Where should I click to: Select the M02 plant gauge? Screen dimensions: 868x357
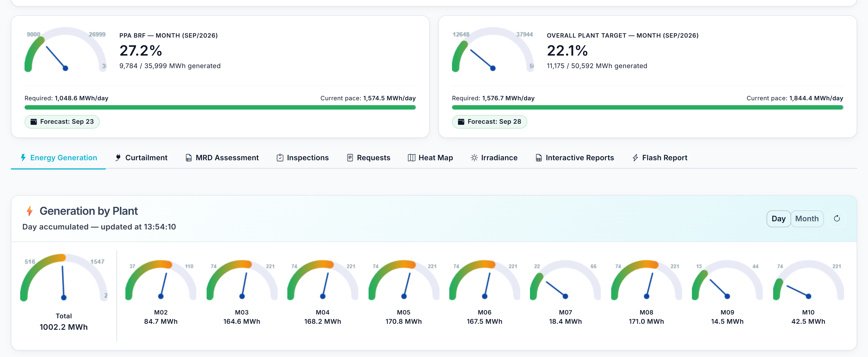[161, 280]
